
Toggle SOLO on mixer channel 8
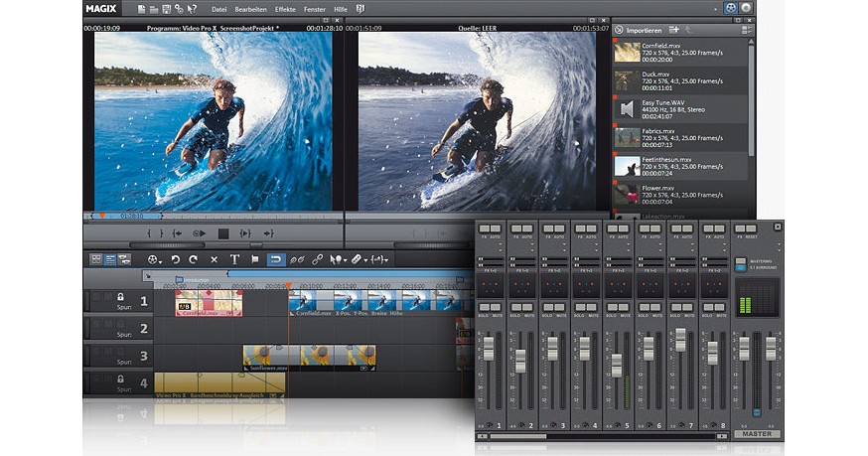pos(708,308)
